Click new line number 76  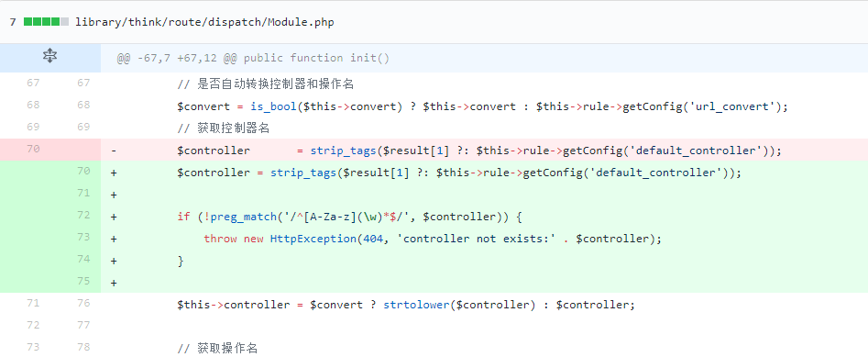(x=83, y=303)
